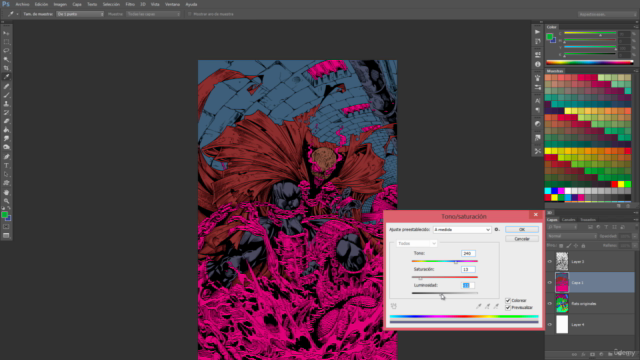Select the Brush tool
The image size is (640, 360).
[6, 95]
